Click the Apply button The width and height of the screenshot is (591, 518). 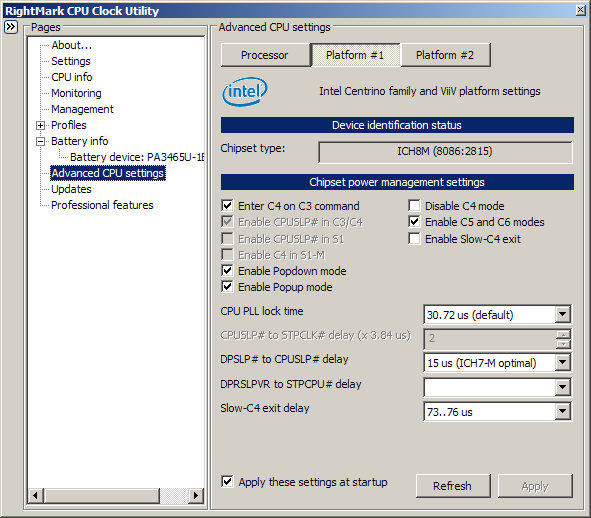click(x=535, y=486)
